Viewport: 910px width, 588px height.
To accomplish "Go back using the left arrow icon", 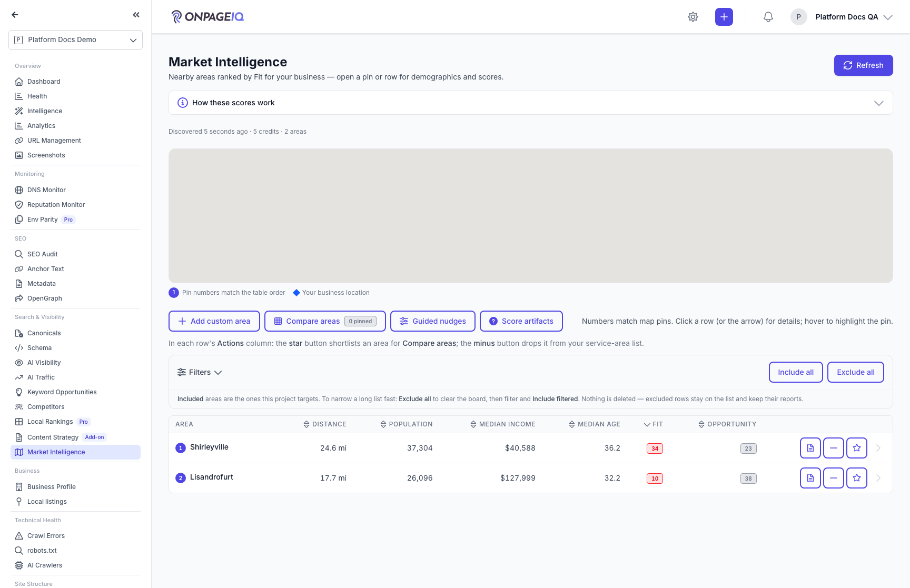I will 15,15.
